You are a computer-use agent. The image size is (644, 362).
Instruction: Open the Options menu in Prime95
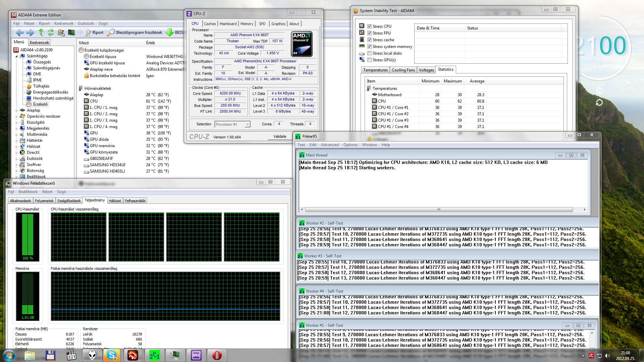[350, 145]
